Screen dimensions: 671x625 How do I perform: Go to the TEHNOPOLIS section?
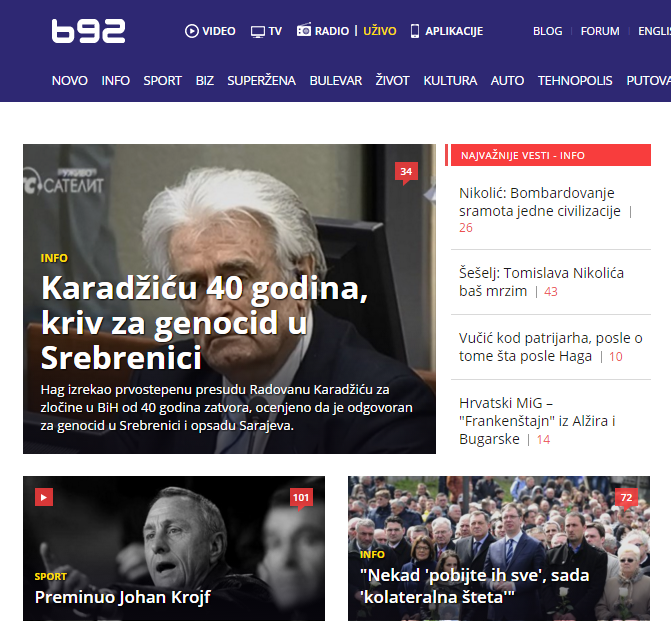click(x=575, y=80)
